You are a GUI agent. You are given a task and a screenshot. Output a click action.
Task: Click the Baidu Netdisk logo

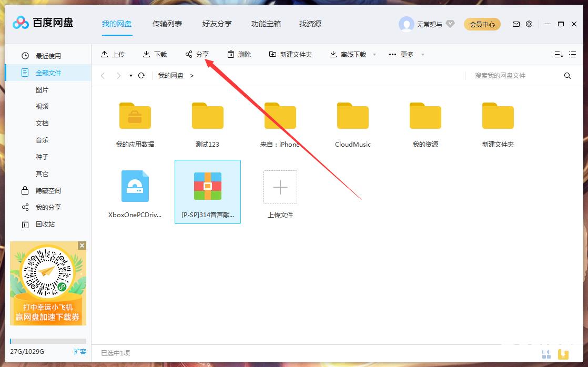43,23
